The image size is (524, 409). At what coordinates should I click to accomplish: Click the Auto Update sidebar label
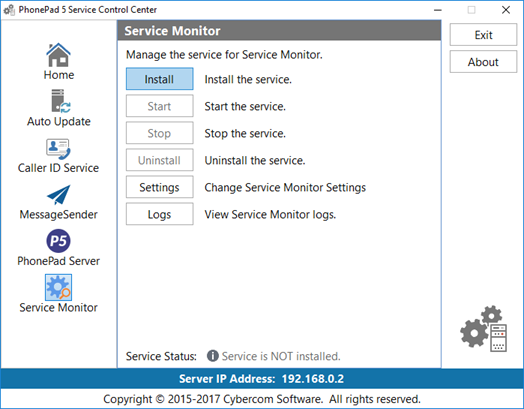(59, 121)
